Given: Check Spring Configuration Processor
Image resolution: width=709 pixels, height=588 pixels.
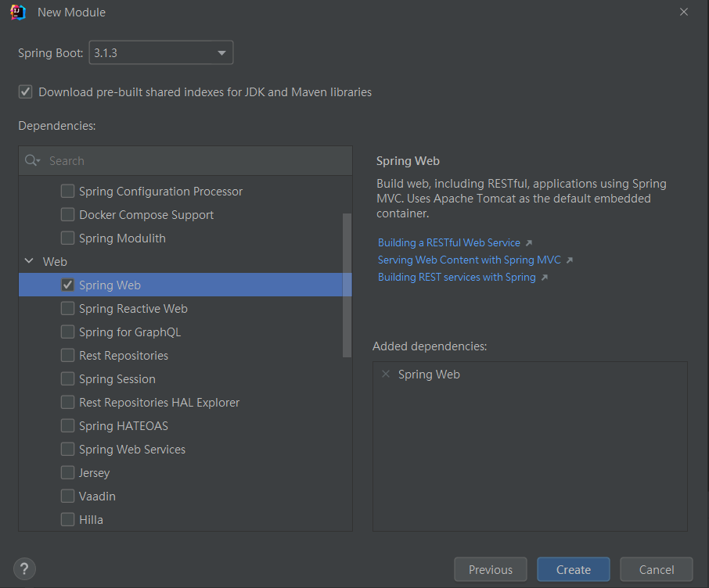Looking at the screenshot, I should (67, 191).
